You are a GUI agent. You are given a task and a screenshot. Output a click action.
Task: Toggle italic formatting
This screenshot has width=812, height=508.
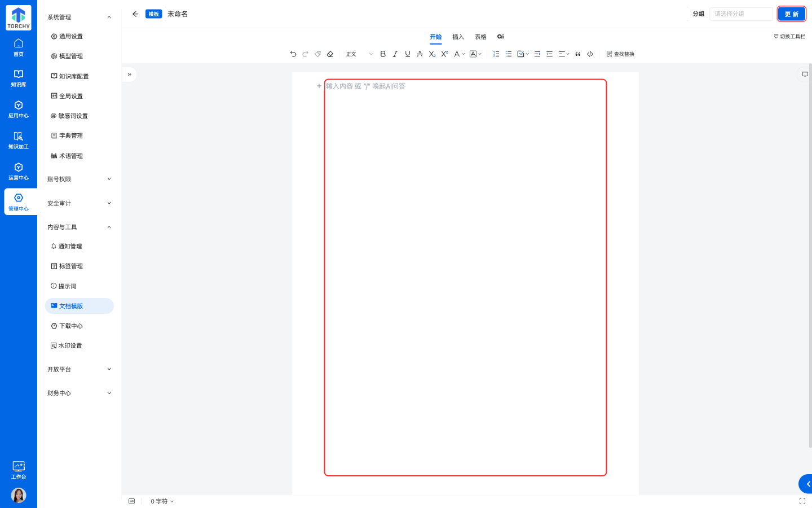point(395,54)
